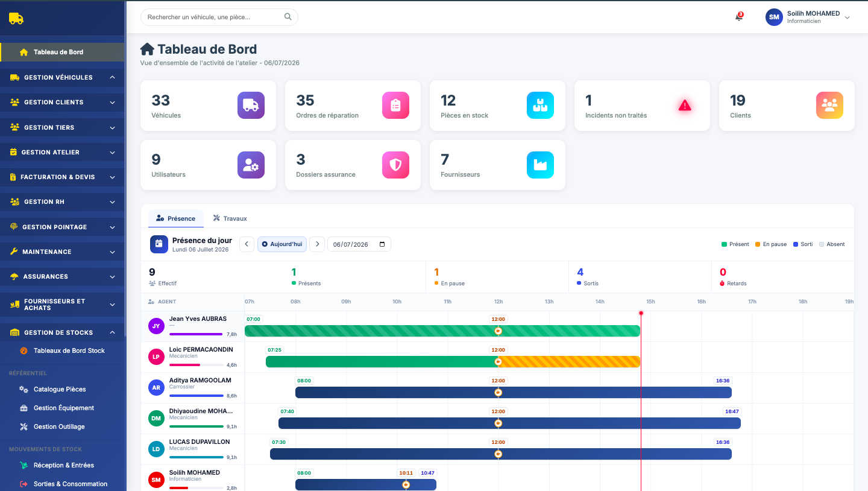Screen dimensions: 868x491
Task: Open Réception & Entrées menu item
Action: tap(62, 465)
